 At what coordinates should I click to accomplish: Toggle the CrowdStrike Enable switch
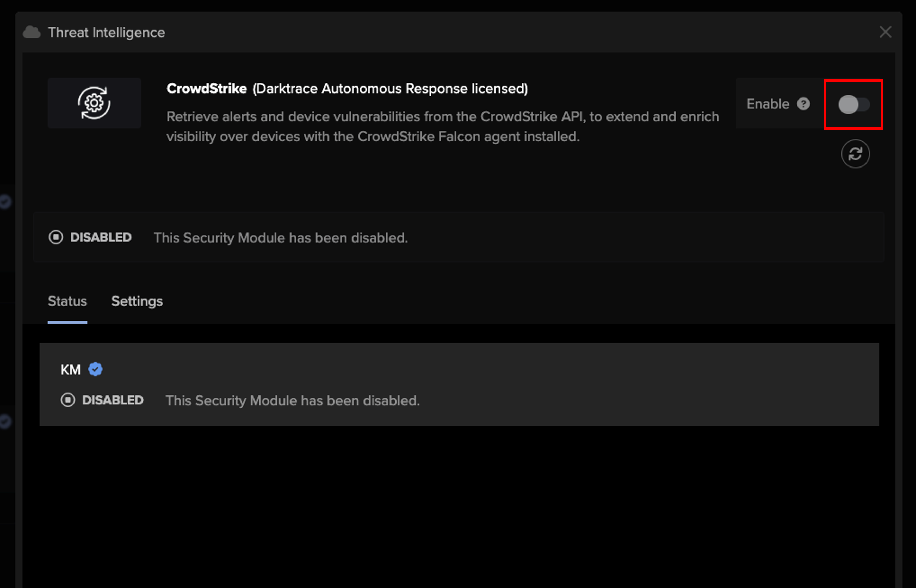tap(854, 104)
